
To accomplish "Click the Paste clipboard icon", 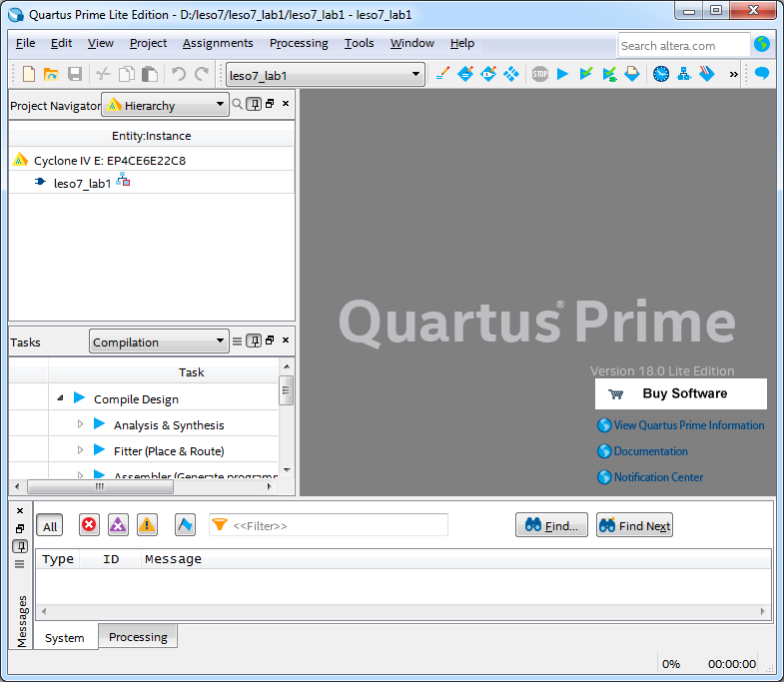I will click(150, 75).
